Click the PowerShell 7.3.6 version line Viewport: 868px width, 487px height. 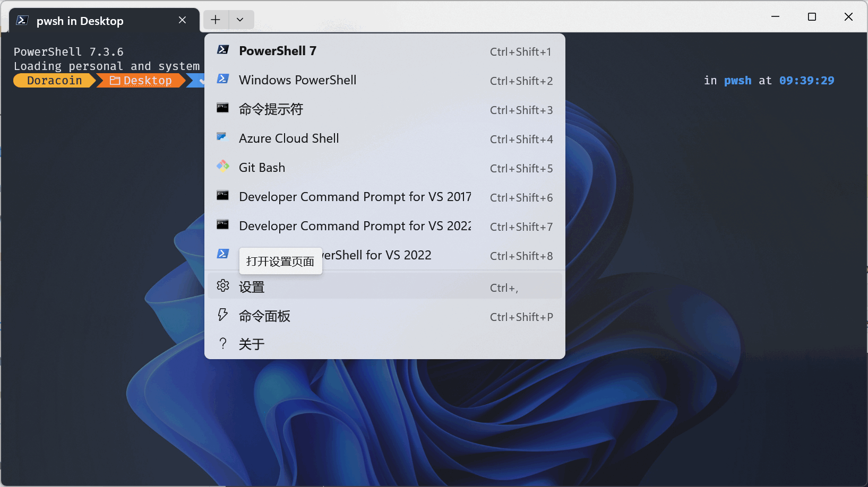[x=68, y=52]
